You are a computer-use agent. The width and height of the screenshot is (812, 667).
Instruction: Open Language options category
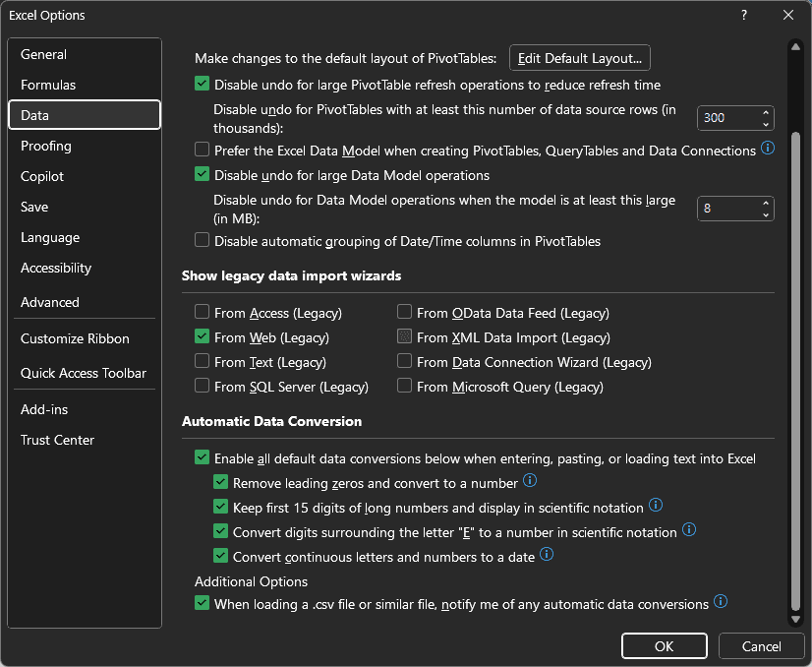click(85, 237)
